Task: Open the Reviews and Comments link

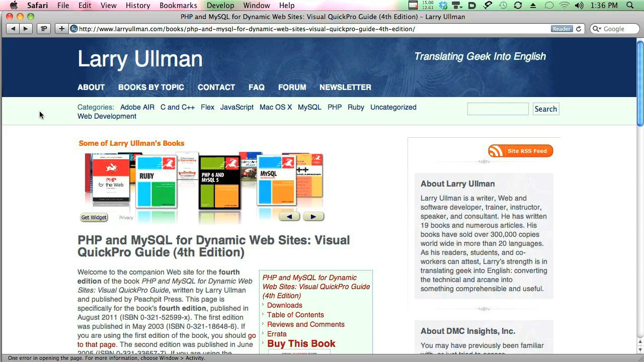Action: pyautogui.click(x=306, y=324)
